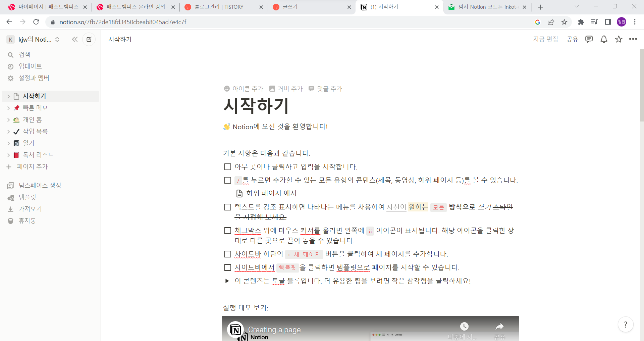Click the video watch-later clock icon
The height and width of the screenshot is (341, 644).
coord(464,327)
